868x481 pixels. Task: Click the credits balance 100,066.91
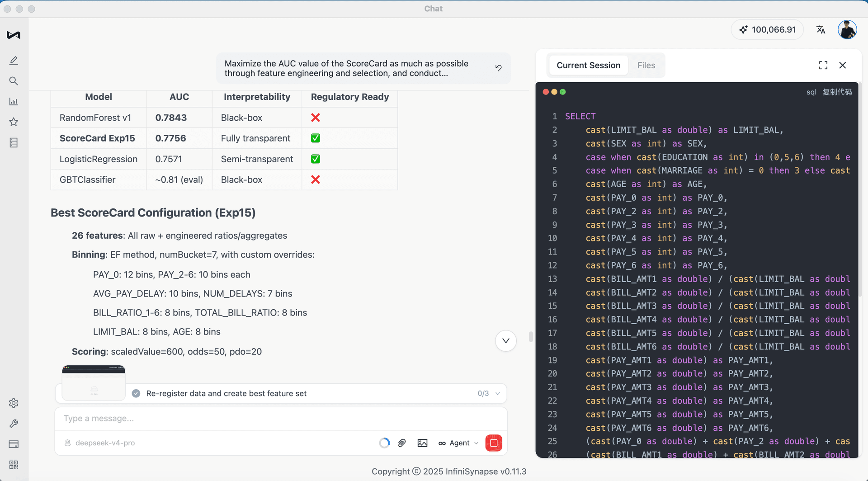pyautogui.click(x=767, y=30)
